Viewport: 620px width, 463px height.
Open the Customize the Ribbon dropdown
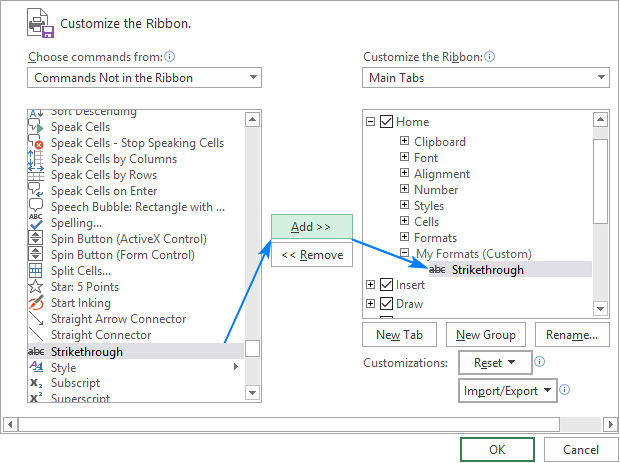click(485, 78)
